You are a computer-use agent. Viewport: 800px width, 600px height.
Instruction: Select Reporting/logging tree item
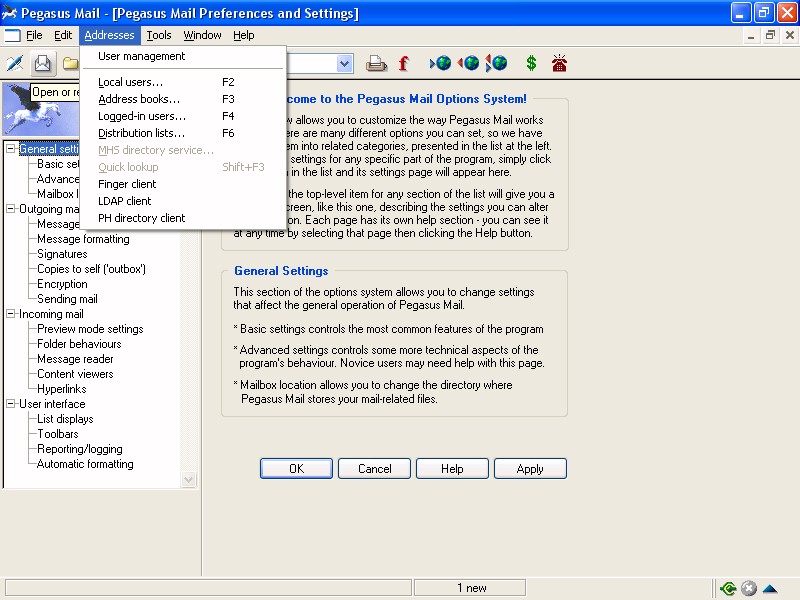coord(80,449)
